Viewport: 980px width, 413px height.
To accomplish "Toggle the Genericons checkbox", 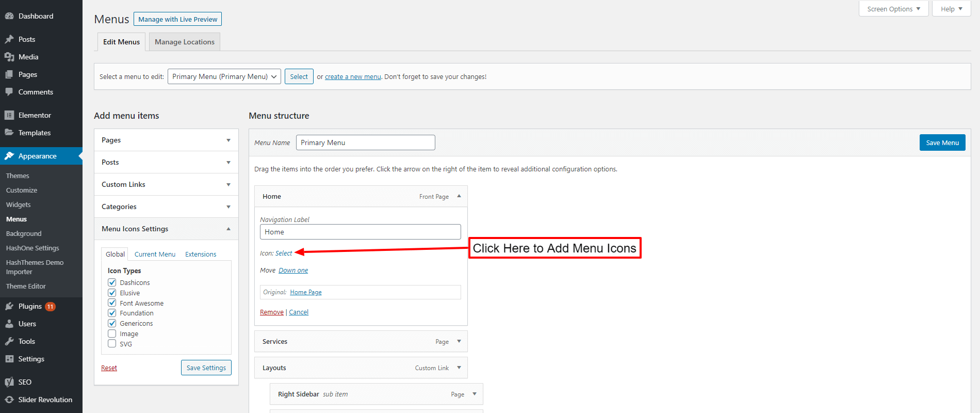I will click(x=112, y=323).
